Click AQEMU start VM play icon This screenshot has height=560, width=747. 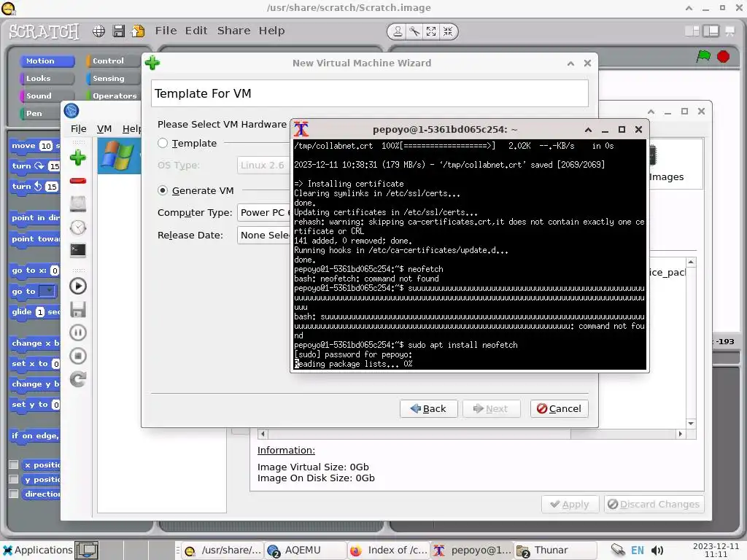77,286
